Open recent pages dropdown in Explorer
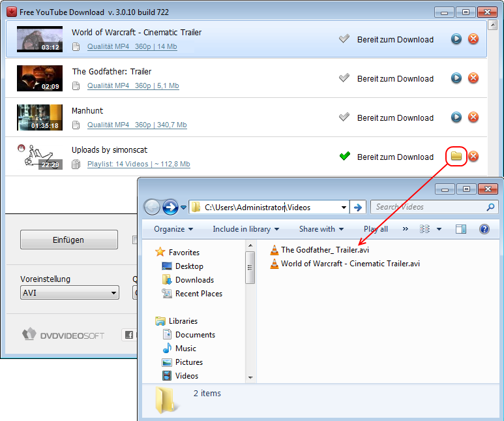This screenshot has width=504, height=421. [183, 208]
